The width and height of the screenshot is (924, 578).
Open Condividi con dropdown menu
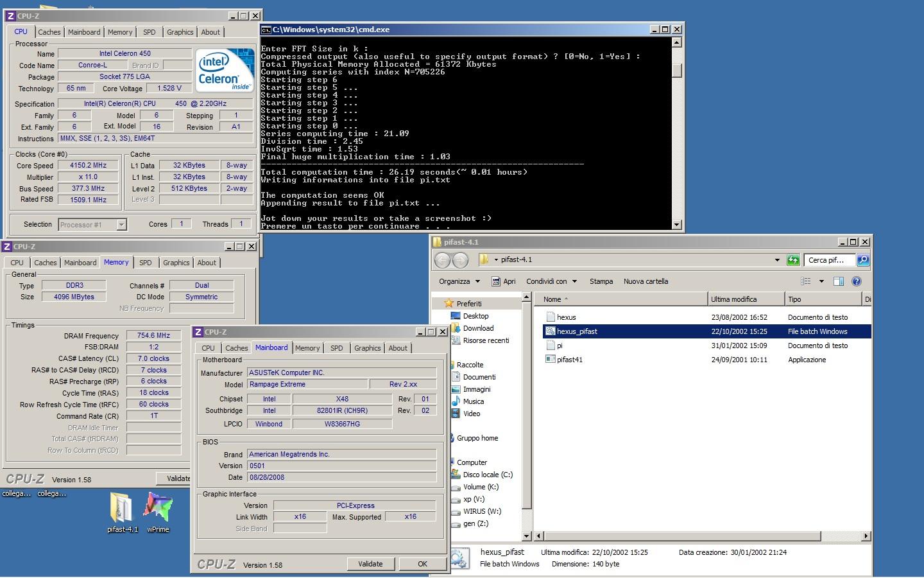click(x=551, y=281)
